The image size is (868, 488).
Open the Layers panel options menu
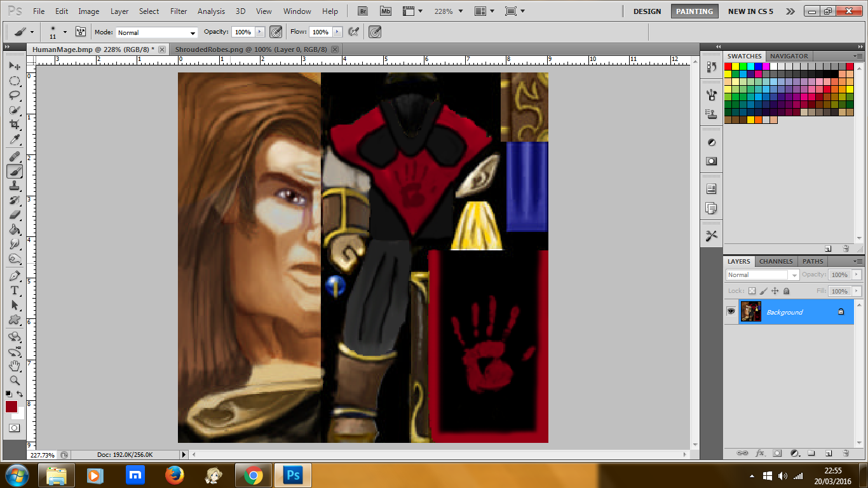coord(858,262)
